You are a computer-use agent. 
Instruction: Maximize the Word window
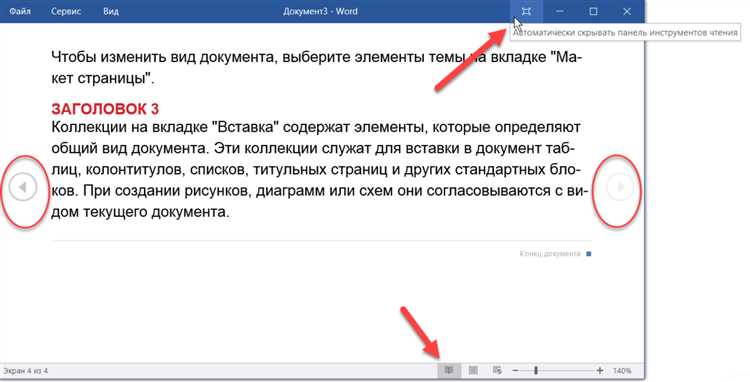(x=593, y=11)
